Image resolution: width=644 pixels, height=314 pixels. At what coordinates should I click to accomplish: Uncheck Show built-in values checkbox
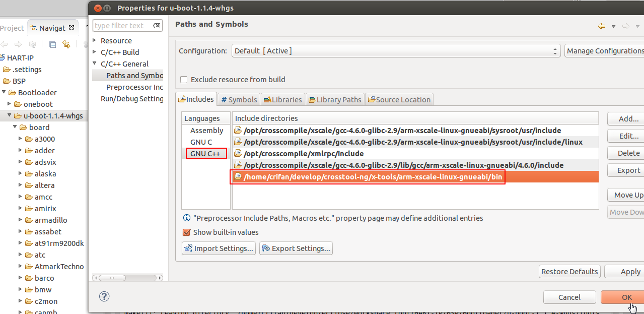[187, 232]
